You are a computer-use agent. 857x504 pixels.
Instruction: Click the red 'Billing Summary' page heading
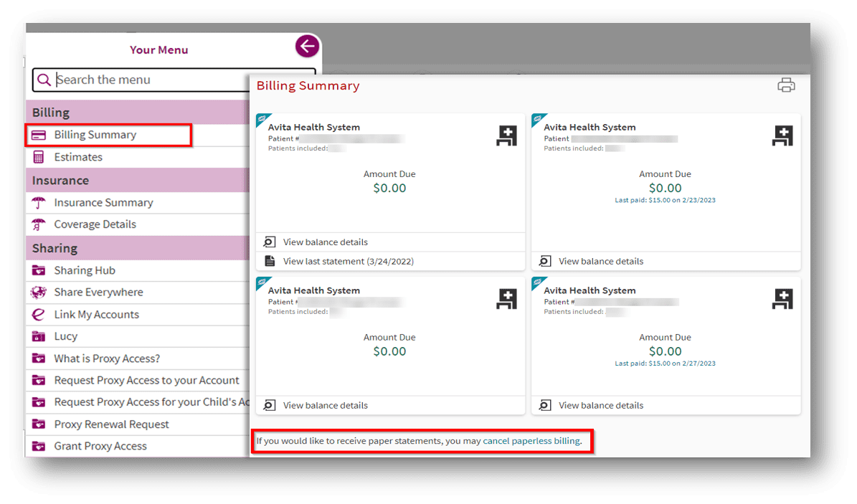pyautogui.click(x=308, y=86)
